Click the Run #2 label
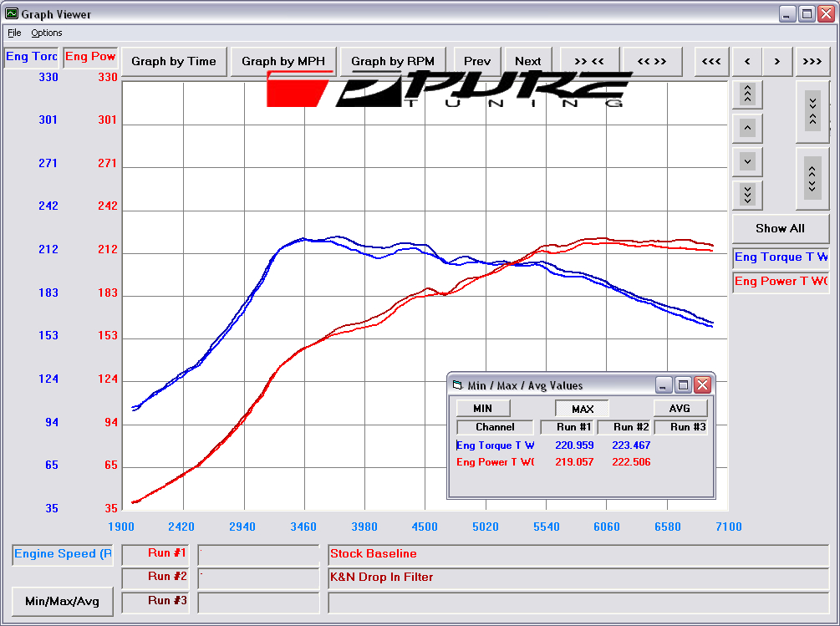The image size is (840, 626). click(x=155, y=578)
